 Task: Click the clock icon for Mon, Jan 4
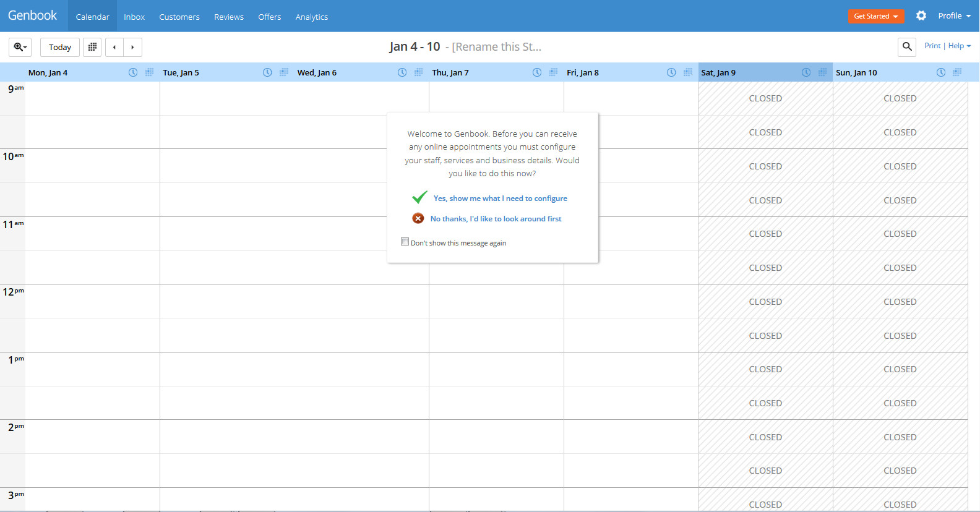pyautogui.click(x=133, y=72)
